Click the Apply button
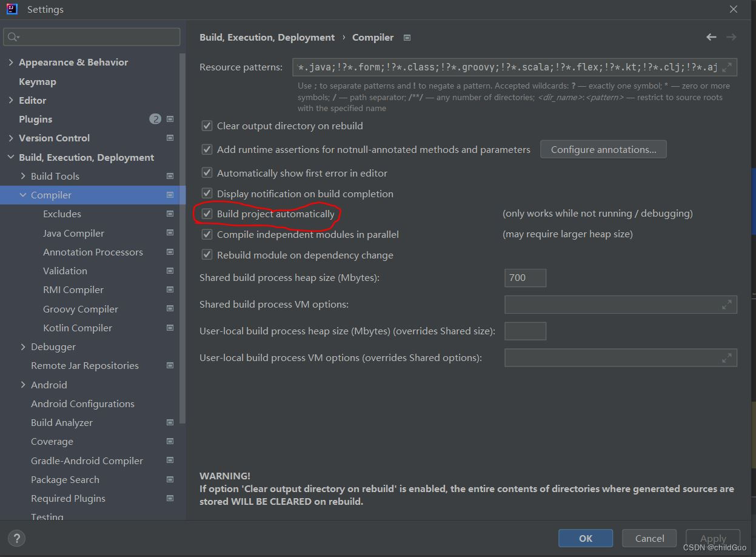Viewport: 756px width, 557px height. (x=713, y=538)
